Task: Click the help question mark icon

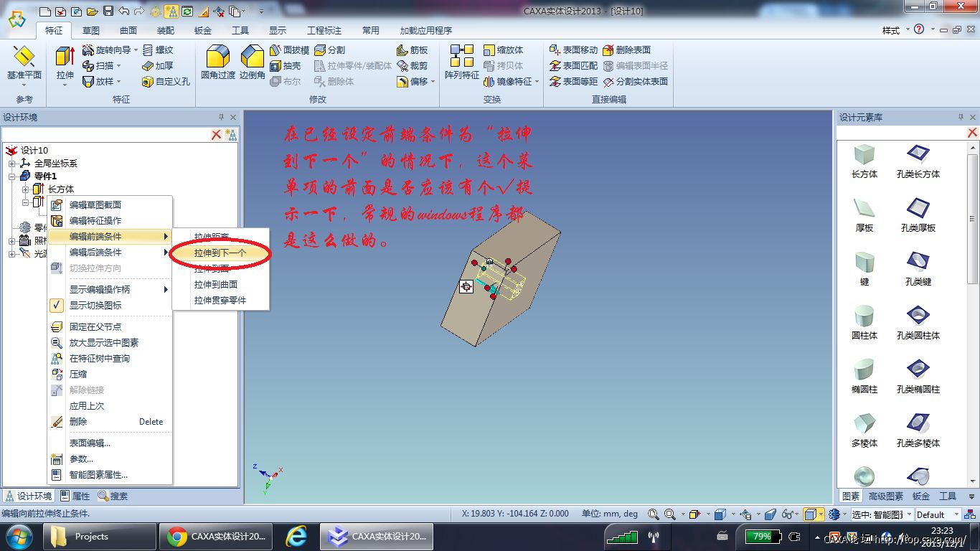Action: (x=919, y=29)
